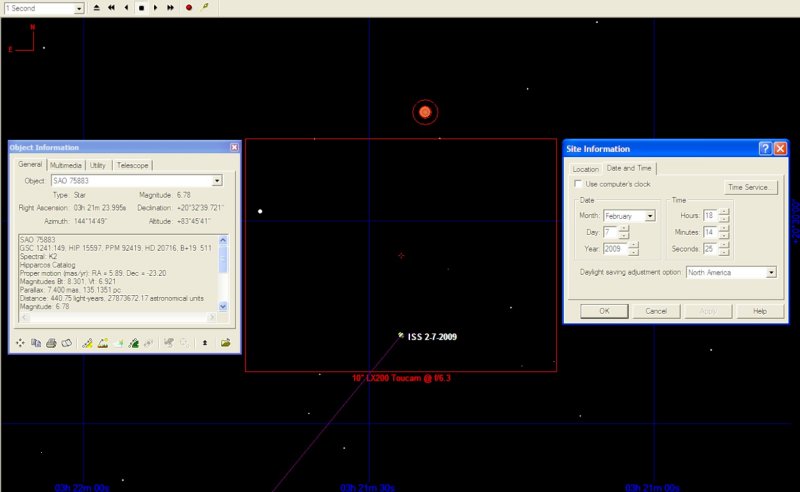800x492 pixels.
Task: Toggle the 'Use computer's clock' checkbox
Action: coord(578,184)
